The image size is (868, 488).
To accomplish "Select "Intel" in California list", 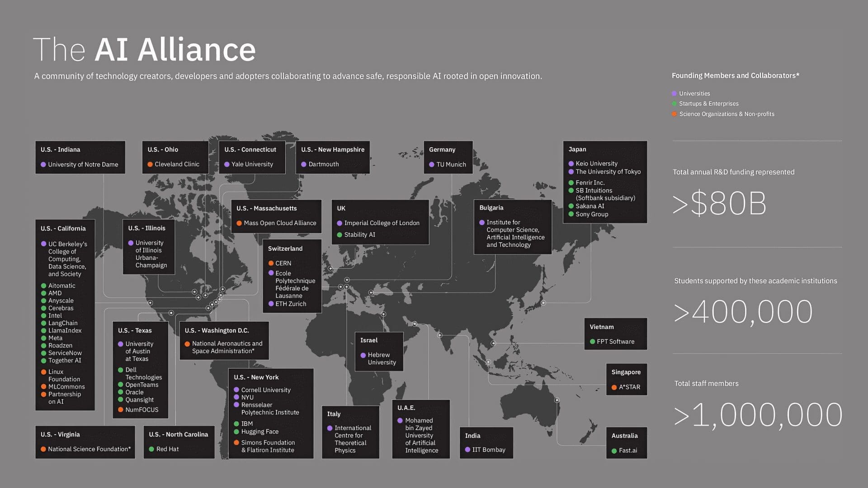I will (x=55, y=316).
